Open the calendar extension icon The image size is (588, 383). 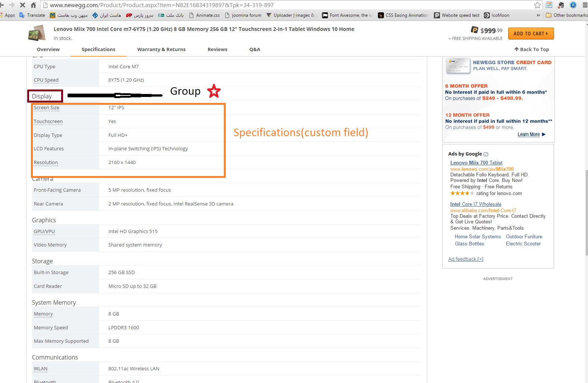tap(549, 5)
